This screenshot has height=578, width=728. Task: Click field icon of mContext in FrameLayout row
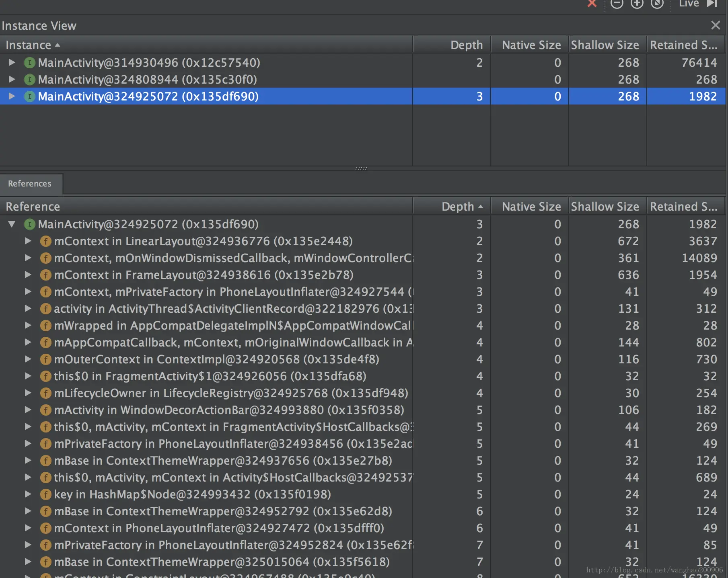pos(46,275)
